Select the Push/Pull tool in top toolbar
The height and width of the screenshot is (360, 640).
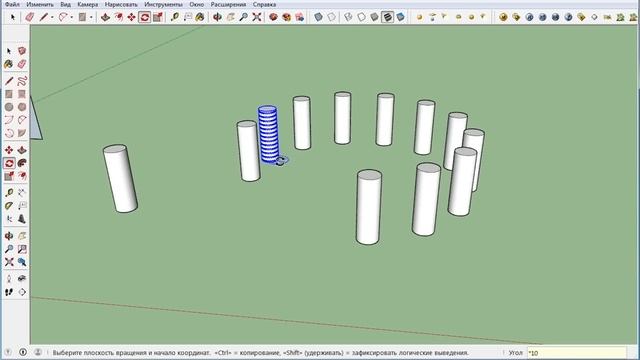click(x=105, y=17)
